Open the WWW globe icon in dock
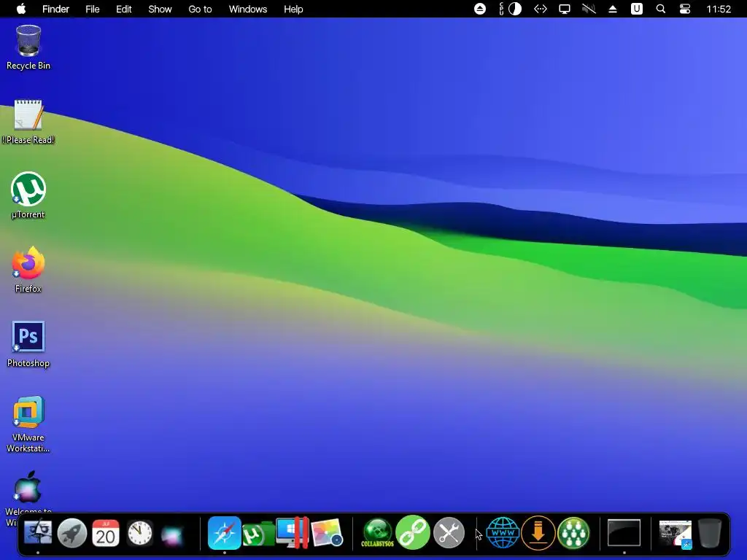Viewport: 747px width, 560px height. (503, 533)
